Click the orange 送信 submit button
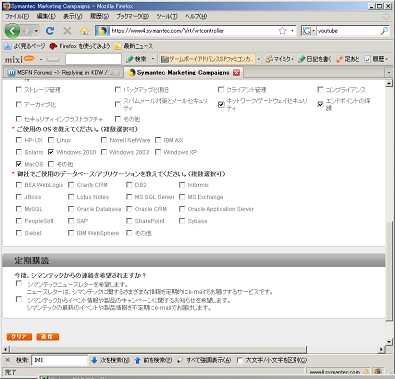Screen dimensions: 395x379 pos(48,337)
